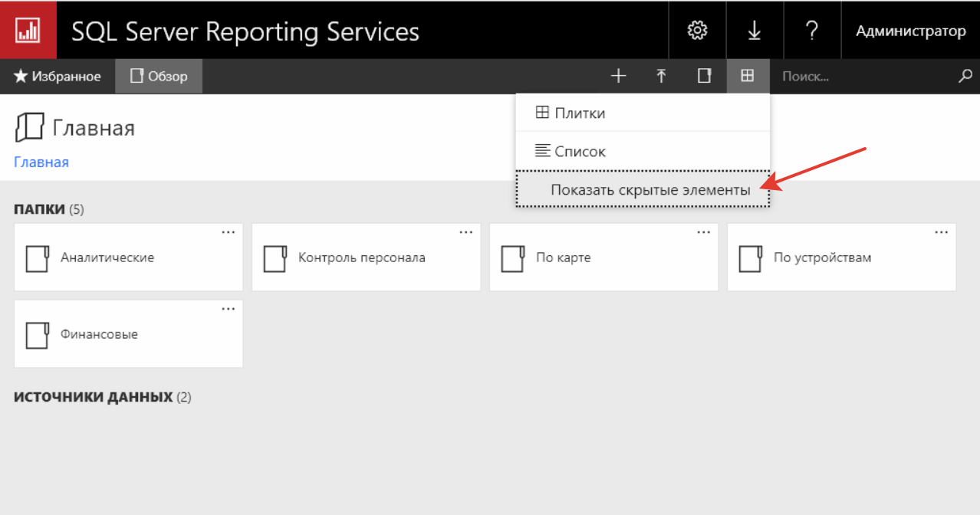Open the Аналитические folder
The image size is (980, 515).
coord(129,257)
